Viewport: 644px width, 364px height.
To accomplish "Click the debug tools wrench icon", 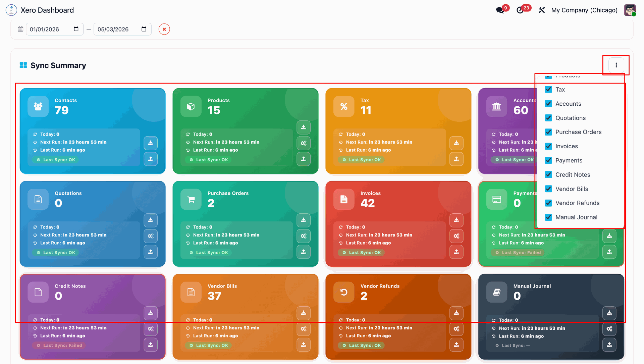I will pos(542,10).
